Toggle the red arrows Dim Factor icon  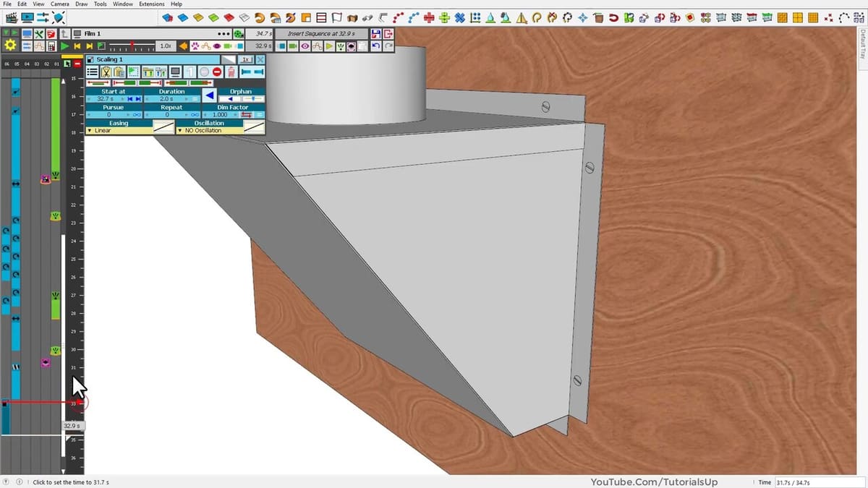246,115
